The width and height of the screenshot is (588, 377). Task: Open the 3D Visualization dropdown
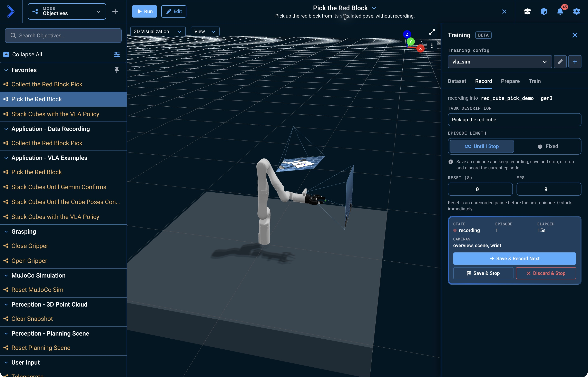tap(158, 32)
